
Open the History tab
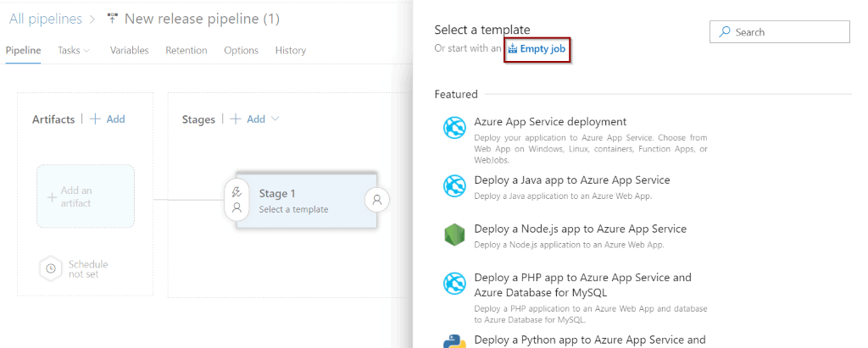tap(291, 50)
